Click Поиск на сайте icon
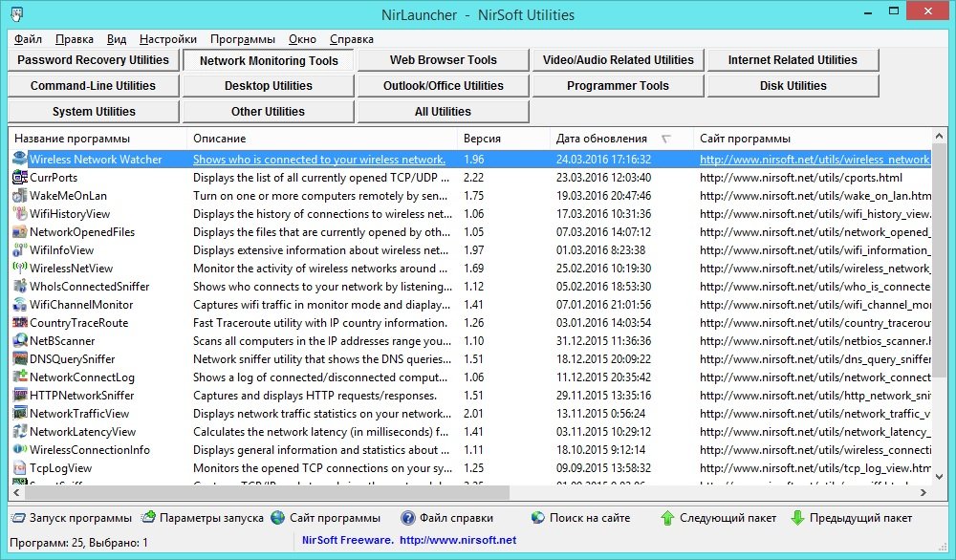This screenshot has height=560, width=956. tap(538, 518)
